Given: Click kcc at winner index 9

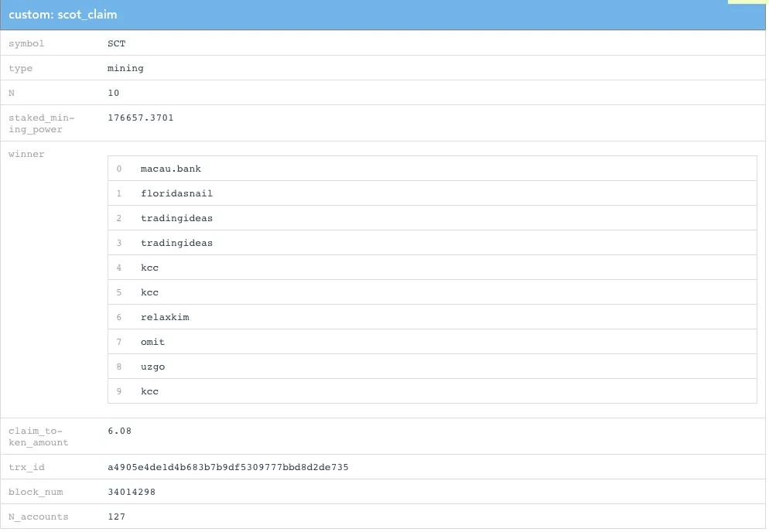Looking at the screenshot, I should [149, 390].
